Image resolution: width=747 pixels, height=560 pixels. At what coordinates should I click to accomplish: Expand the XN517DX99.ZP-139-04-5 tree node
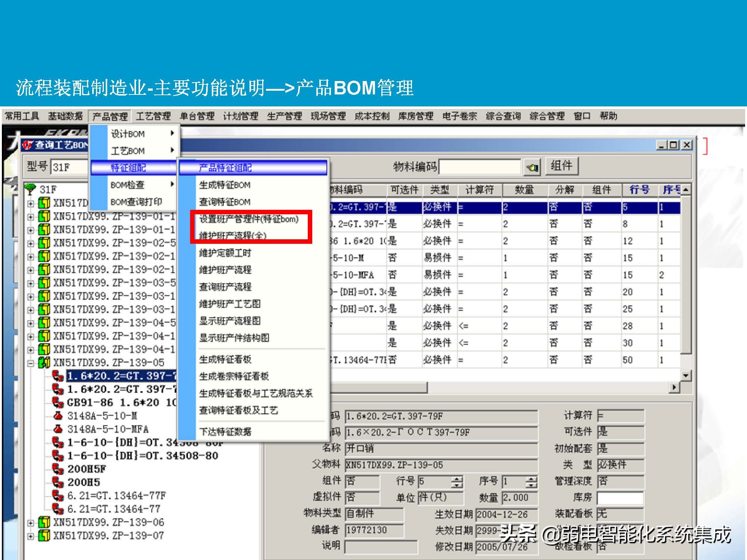coord(31,323)
